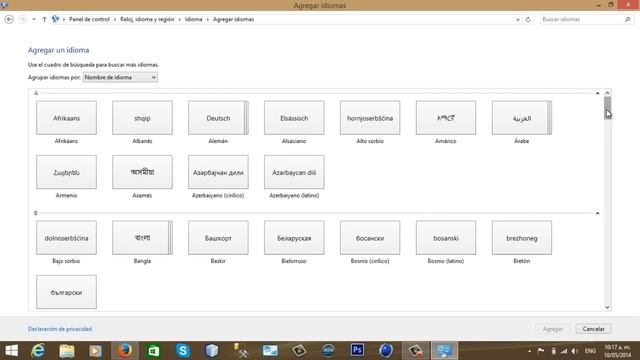Open the Panel de control breadcrumb
The image size is (640, 360).
click(x=89, y=19)
